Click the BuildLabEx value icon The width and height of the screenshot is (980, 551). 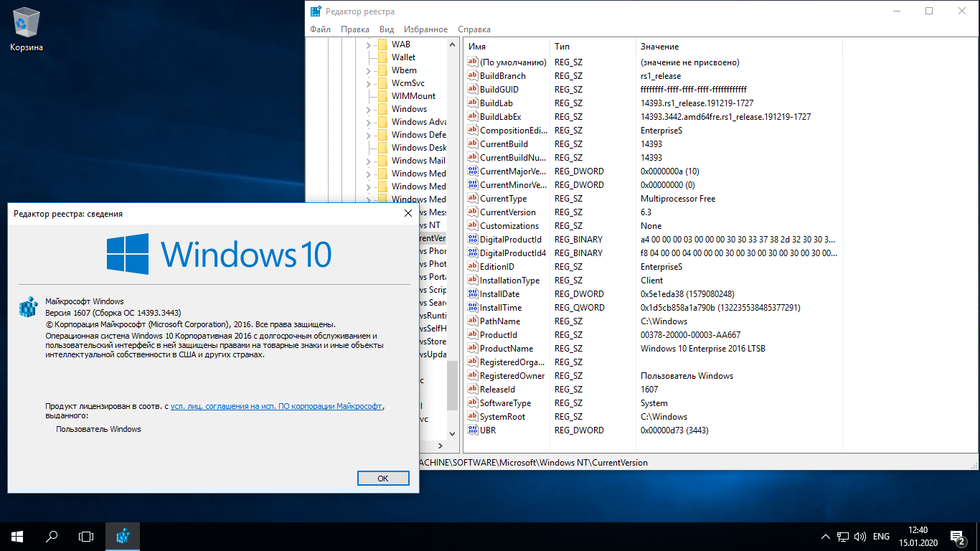point(472,116)
